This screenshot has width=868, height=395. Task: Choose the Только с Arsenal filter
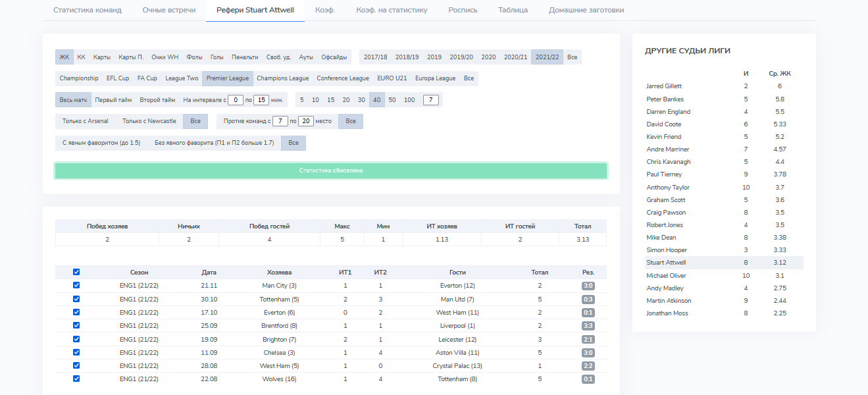pyautogui.click(x=85, y=121)
